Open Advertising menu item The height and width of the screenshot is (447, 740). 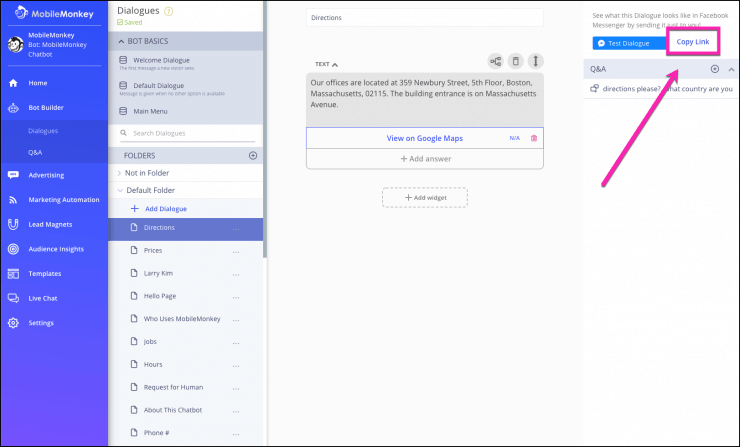pyautogui.click(x=46, y=175)
